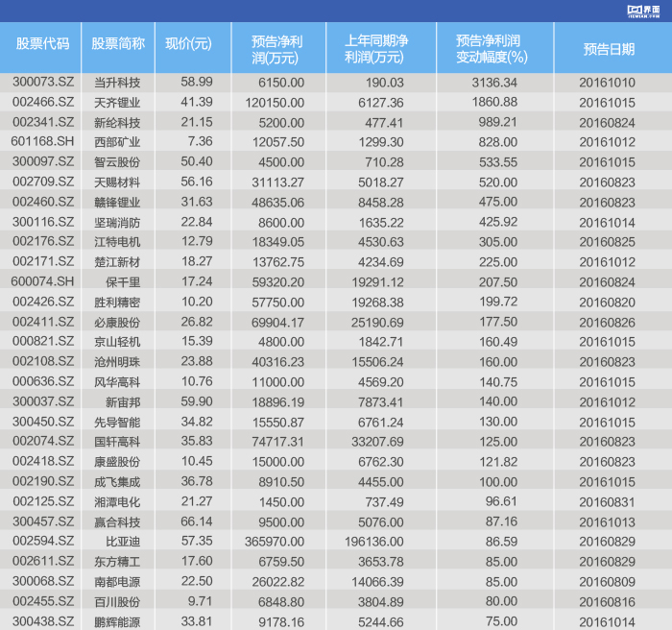Click forecast profit 31113.27
Image resolution: width=672 pixels, height=630 pixels.
(x=277, y=182)
